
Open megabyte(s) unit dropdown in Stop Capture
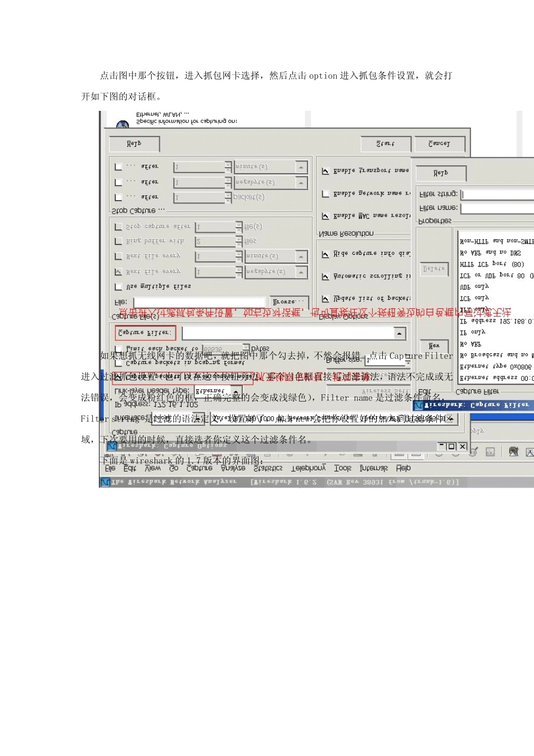(x=301, y=183)
